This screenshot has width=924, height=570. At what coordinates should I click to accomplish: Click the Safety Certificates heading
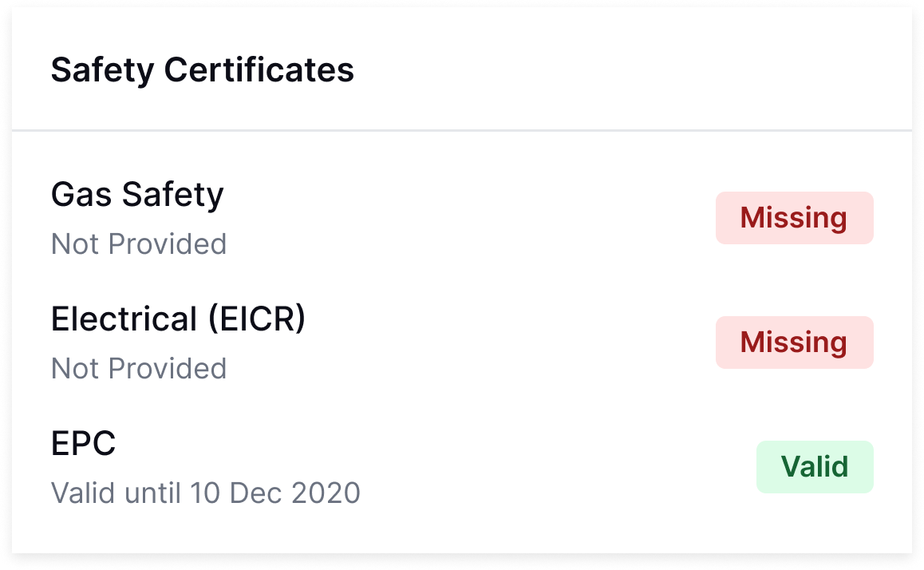click(203, 69)
